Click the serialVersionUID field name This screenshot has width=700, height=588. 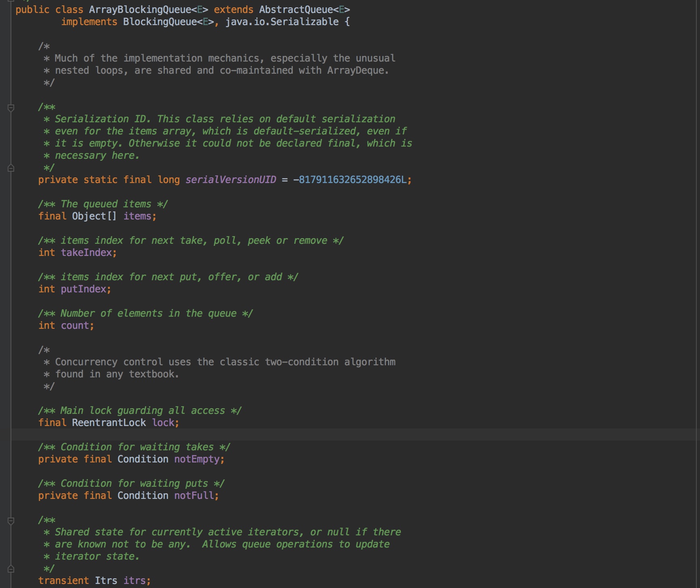pos(231,180)
